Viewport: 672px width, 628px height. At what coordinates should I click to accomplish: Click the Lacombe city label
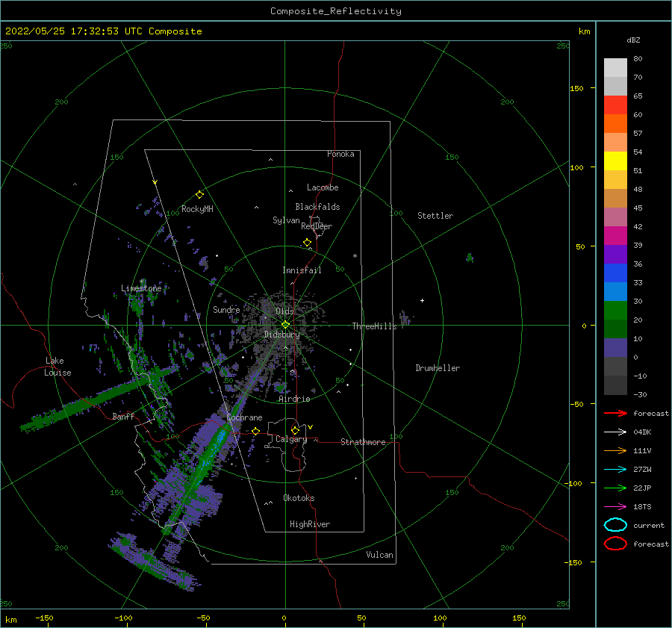[323, 187]
